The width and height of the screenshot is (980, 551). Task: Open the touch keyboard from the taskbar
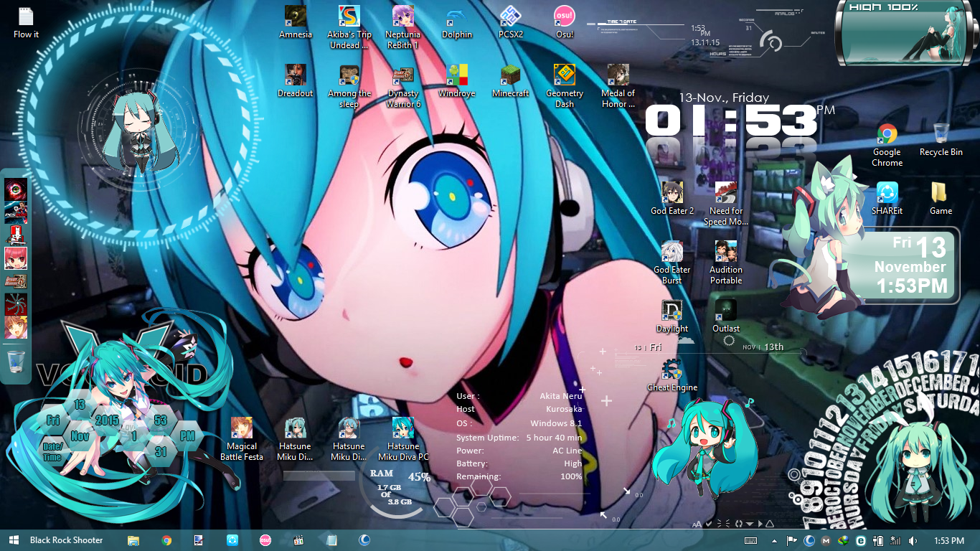tap(751, 540)
